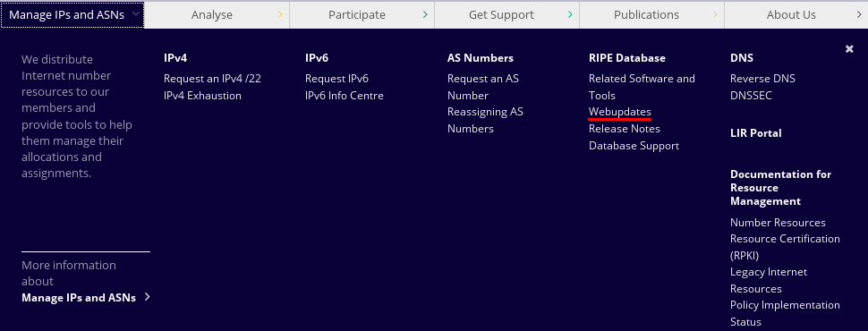Image resolution: width=868 pixels, height=331 pixels.
Task: Click the Publications chevron arrow
Action: (715, 15)
